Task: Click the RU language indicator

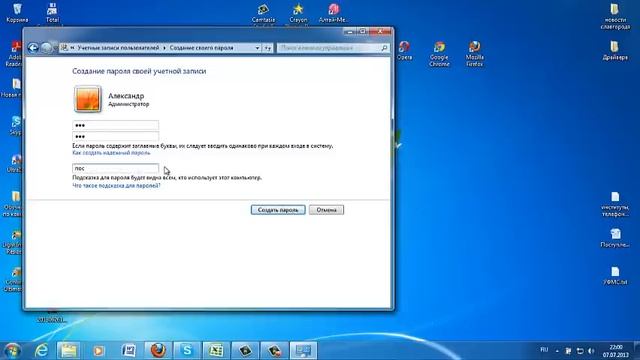Action: click(544, 350)
